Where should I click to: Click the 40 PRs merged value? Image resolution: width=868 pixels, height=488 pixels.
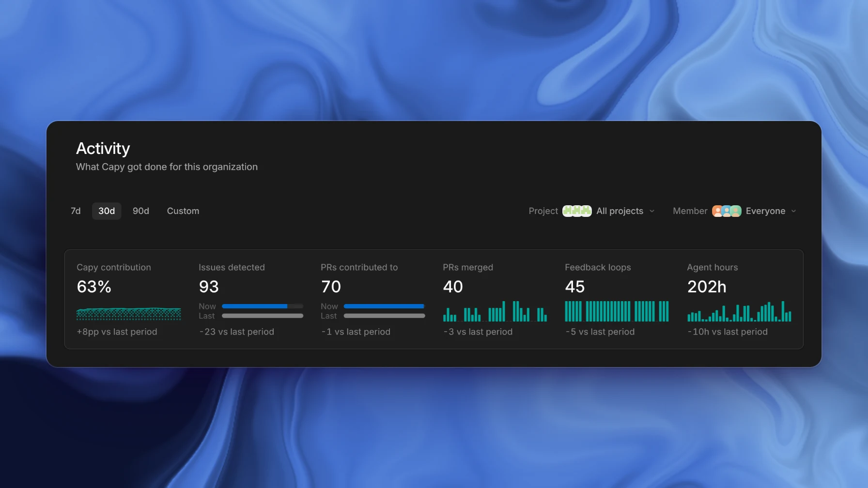click(x=453, y=287)
